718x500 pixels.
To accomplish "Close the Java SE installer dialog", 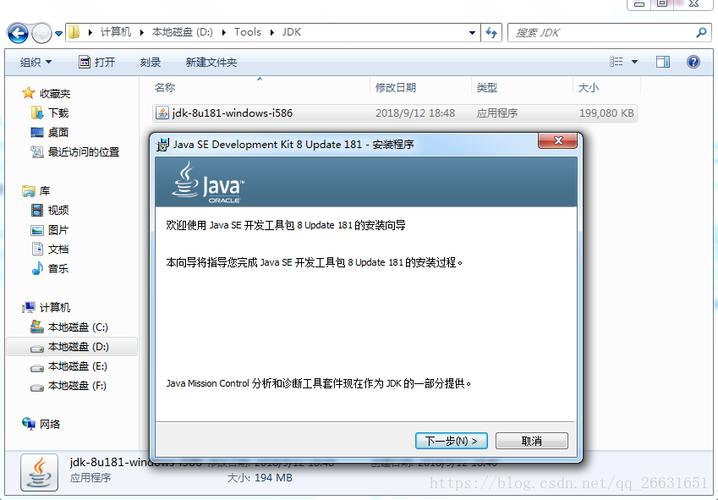I will pos(558,141).
